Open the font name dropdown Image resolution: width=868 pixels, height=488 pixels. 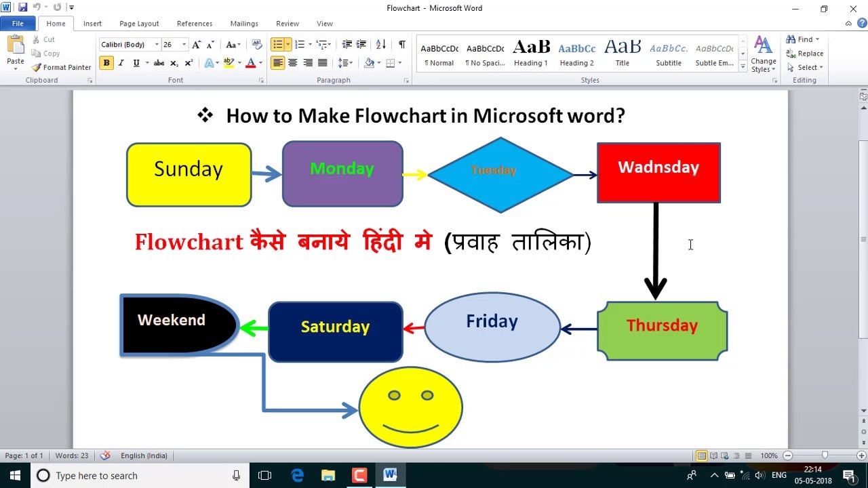coord(157,45)
